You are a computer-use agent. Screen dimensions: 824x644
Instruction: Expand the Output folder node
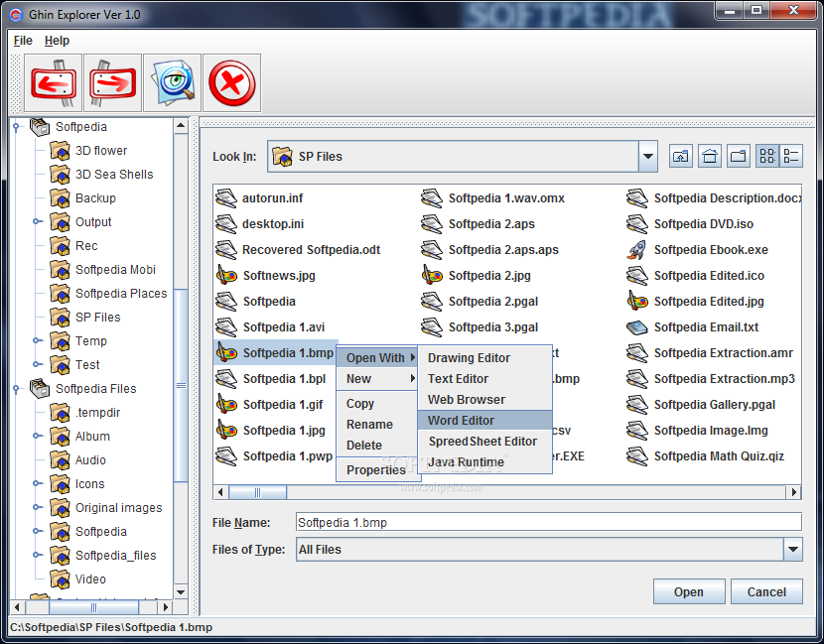tap(36, 221)
